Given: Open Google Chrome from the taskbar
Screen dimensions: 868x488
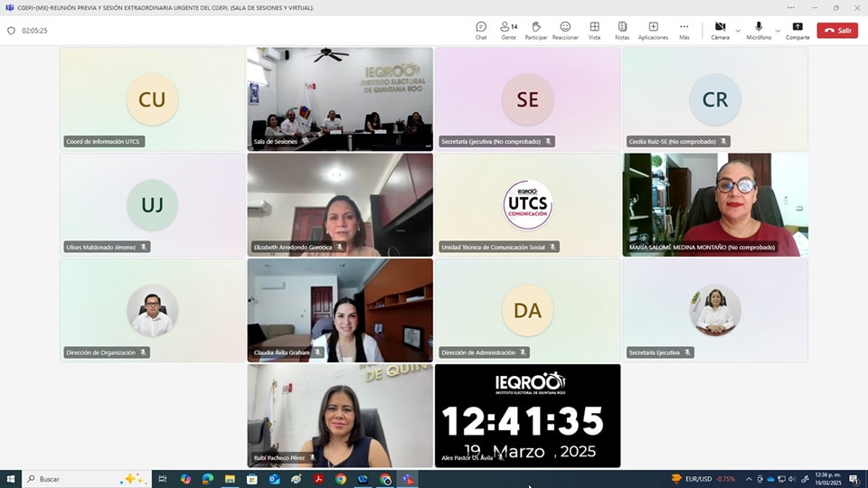Looking at the screenshot, I should [x=341, y=479].
